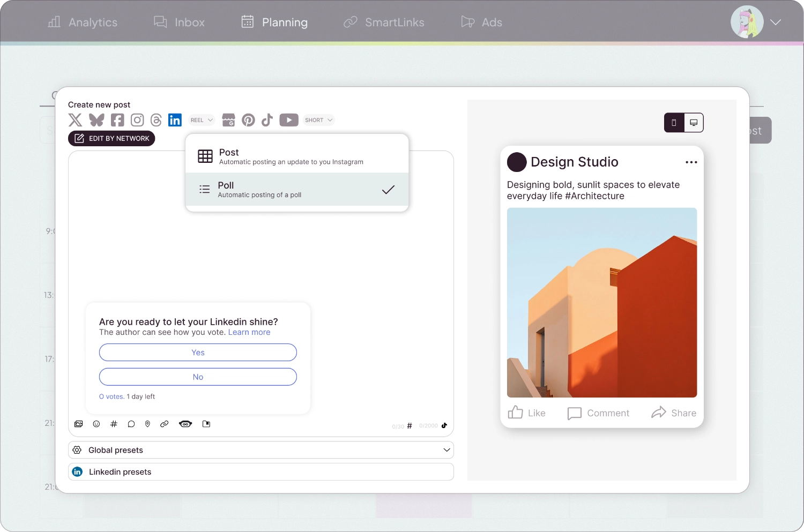Click the Threads network icon
804x532 pixels.
coord(156,120)
